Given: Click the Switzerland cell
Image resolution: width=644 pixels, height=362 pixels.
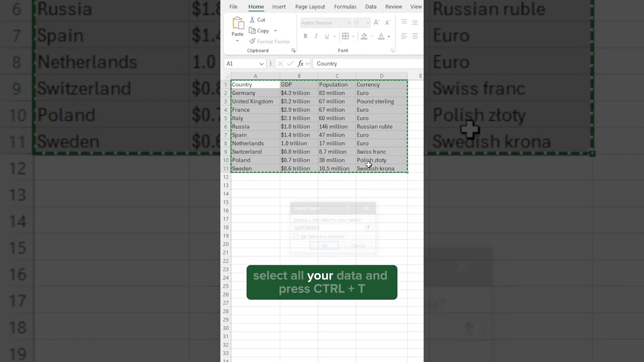Looking at the screenshot, I should [x=255, y=152].
